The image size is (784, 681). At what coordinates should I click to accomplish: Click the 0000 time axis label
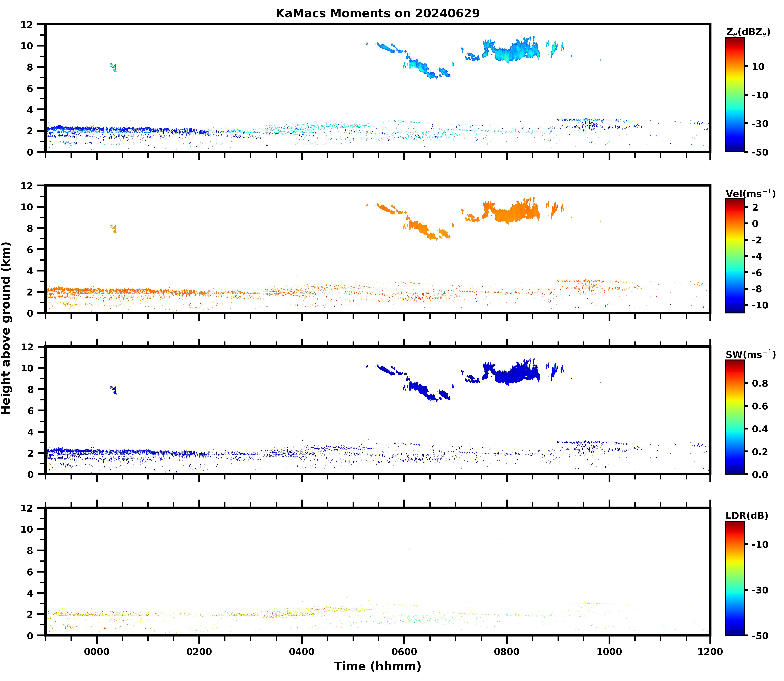[97, 652]
